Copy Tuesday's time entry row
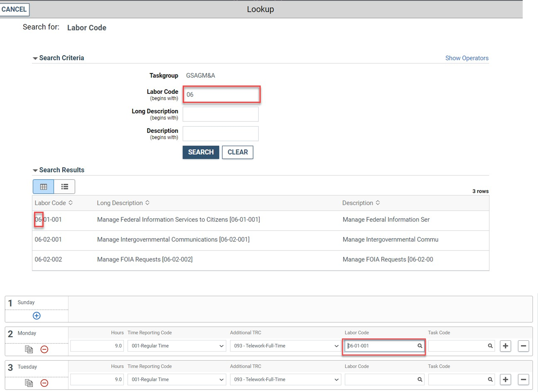The height and width of the screenshot is (392, 538). pyautogui.click(x=29, y=383)
